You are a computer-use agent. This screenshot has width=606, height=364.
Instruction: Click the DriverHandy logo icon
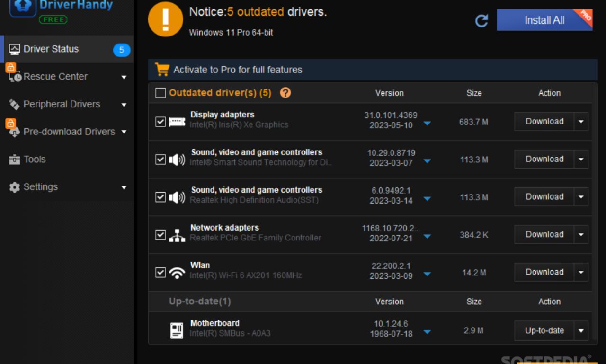pos(22,8)
